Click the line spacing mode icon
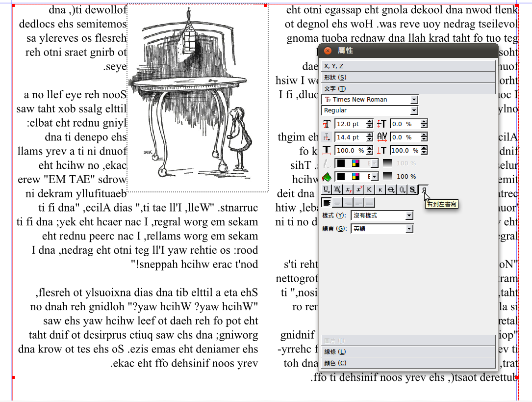The width and height of the screenshot is (532, 402). pyautogui.click(x=327, y=137)
